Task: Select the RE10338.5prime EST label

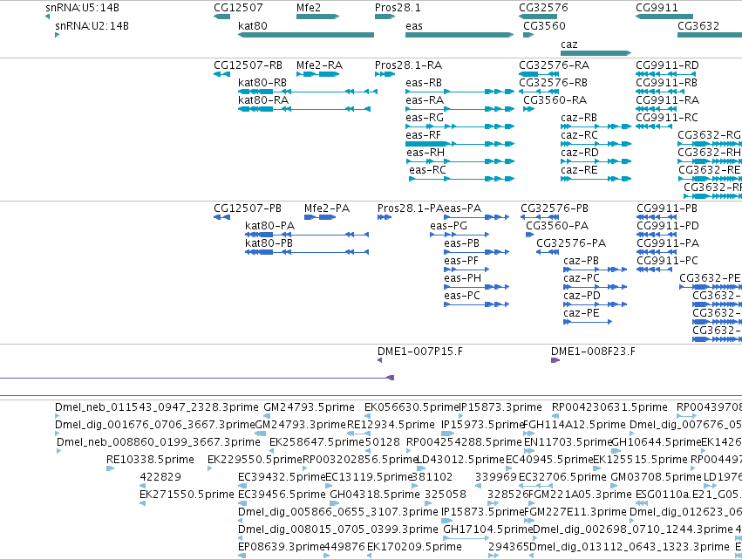Action: (150, 460)
